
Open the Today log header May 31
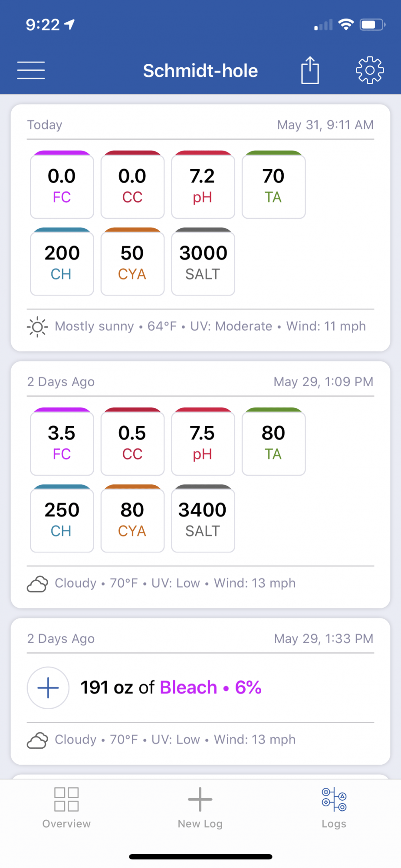click(x=200, y=125)
